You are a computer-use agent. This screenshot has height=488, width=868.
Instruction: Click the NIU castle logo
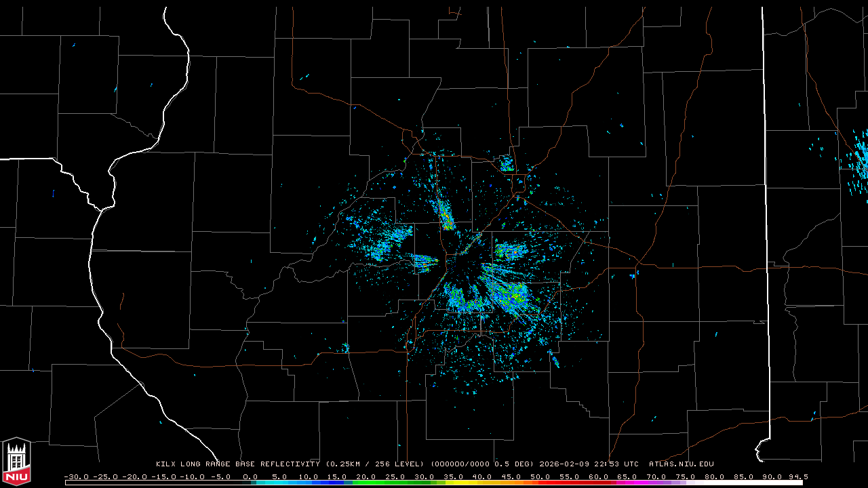tap(16, 462)
